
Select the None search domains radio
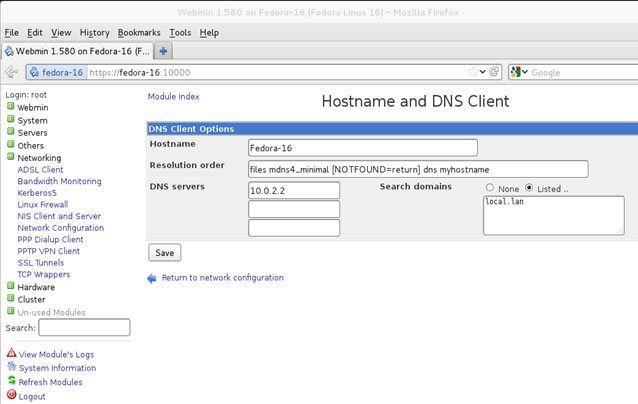coord(490,188)
